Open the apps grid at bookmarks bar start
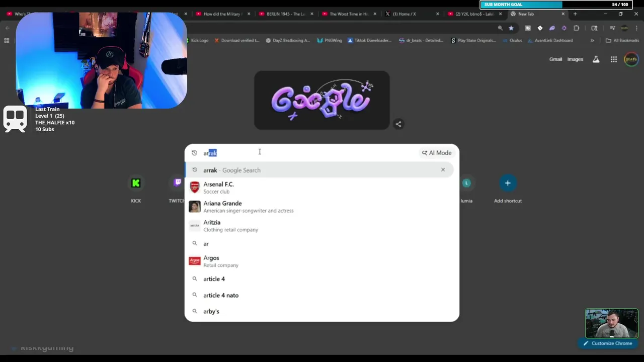 coord(7,40)
